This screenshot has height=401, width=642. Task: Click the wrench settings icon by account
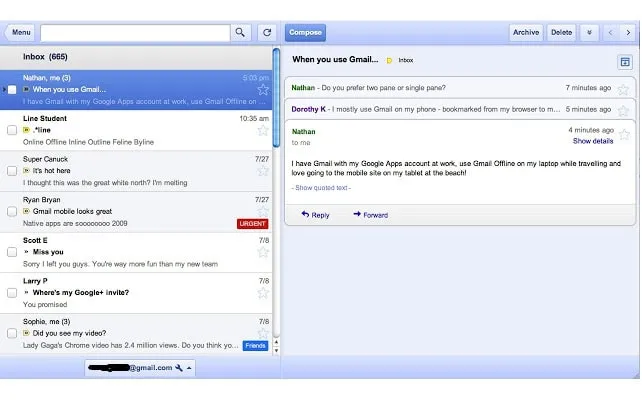(179, 368)
